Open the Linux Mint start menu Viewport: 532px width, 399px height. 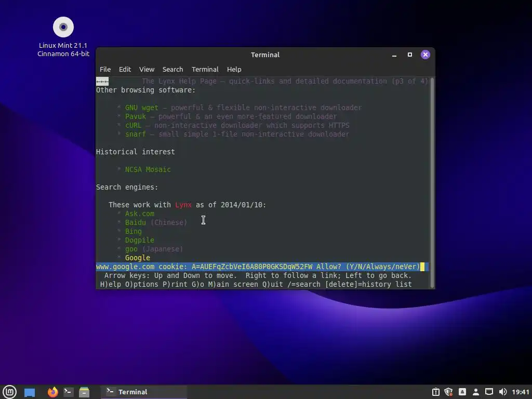(9, 392)
